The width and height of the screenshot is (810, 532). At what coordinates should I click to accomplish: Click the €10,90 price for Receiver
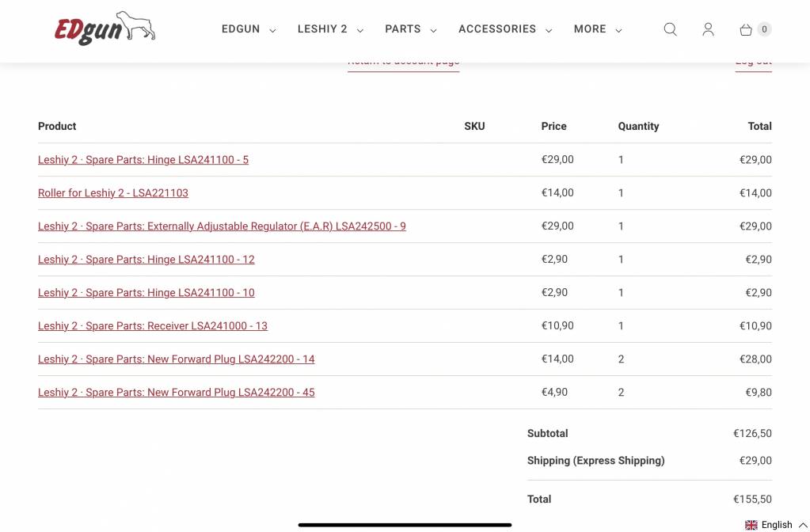(557, 325)
